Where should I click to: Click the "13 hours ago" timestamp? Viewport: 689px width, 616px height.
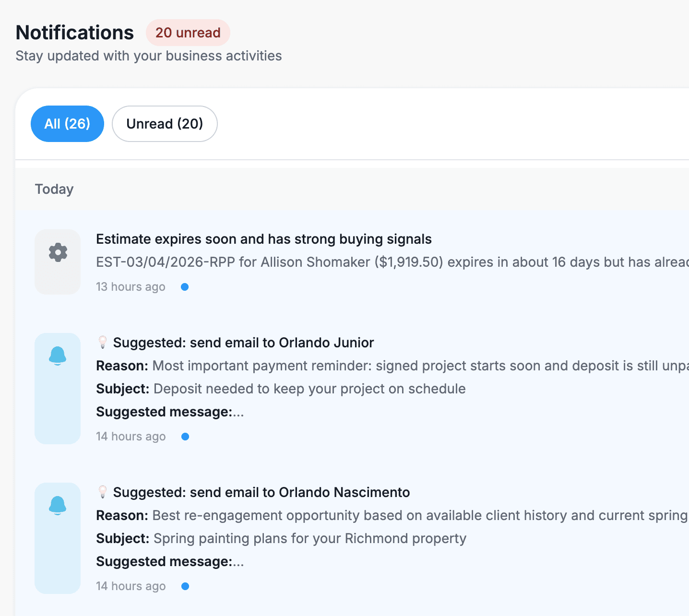(131, 287)
